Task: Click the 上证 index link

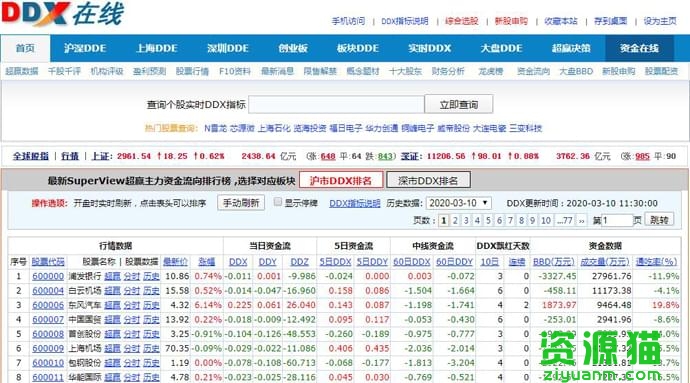Action: click(100, 156)
